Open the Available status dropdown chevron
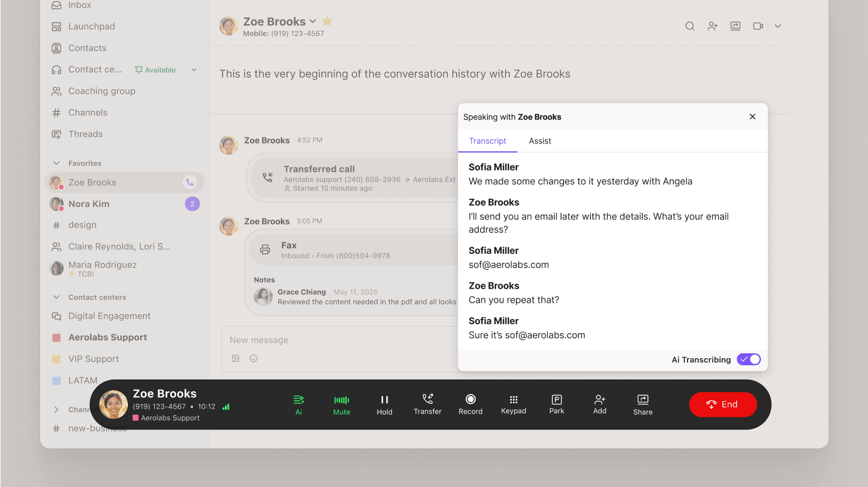Image resolution: width=868 pixels, height=487 pixels. (x=194, y=70)
